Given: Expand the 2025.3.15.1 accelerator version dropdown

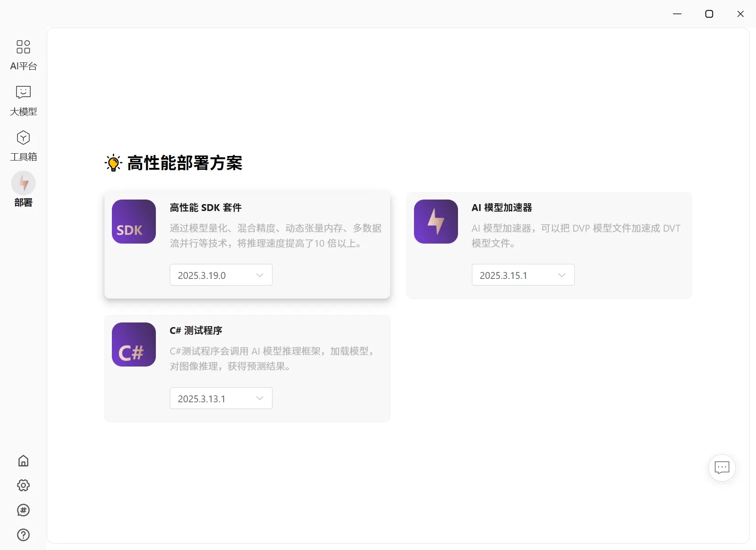Looking at the screenshot, I should (x=523, y=275).
